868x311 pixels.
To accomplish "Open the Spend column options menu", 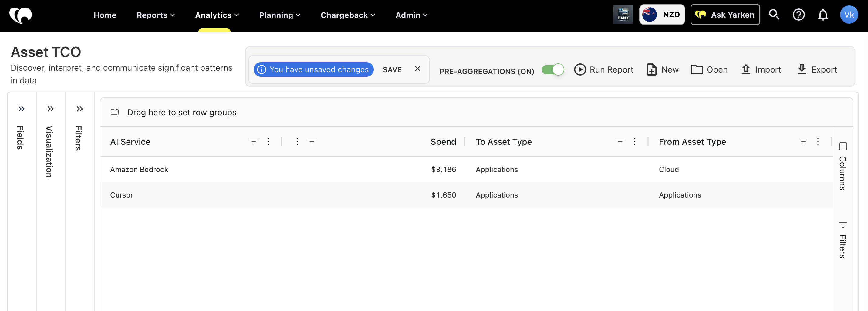I will tap(297, 141).
